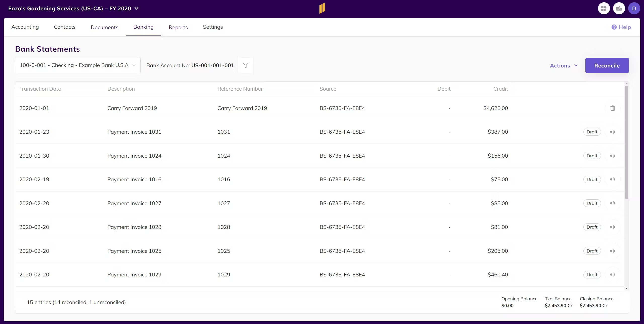Open the Checking bank account dropdown
This screenshot has width=644, height=324.
[78, 65]
